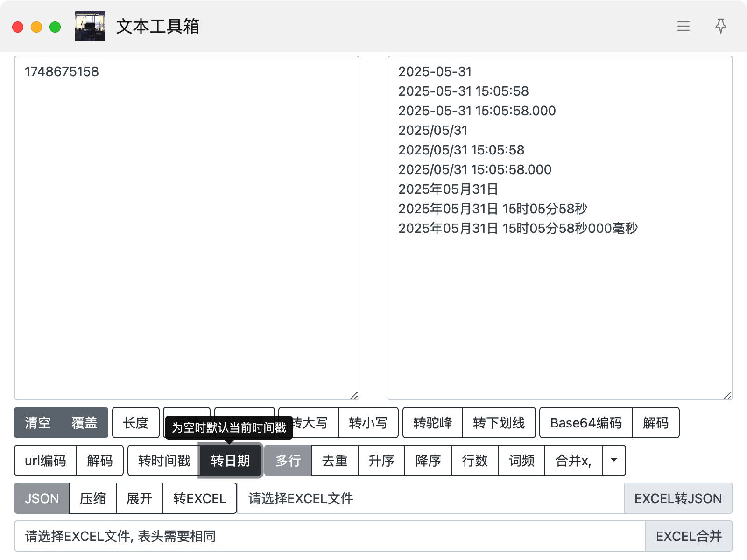
Task: Convert to timestamp with 转时间戳
Action: pos(164,461)
